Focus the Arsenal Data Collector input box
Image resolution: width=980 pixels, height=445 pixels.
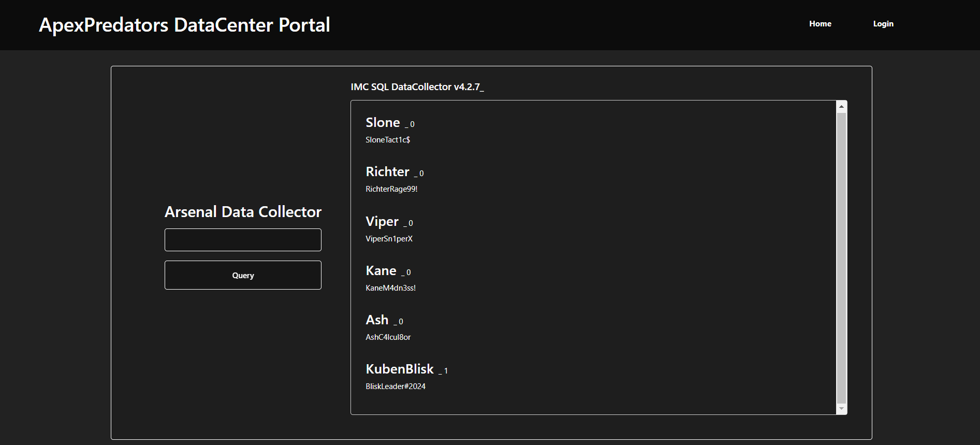[243, 240]
